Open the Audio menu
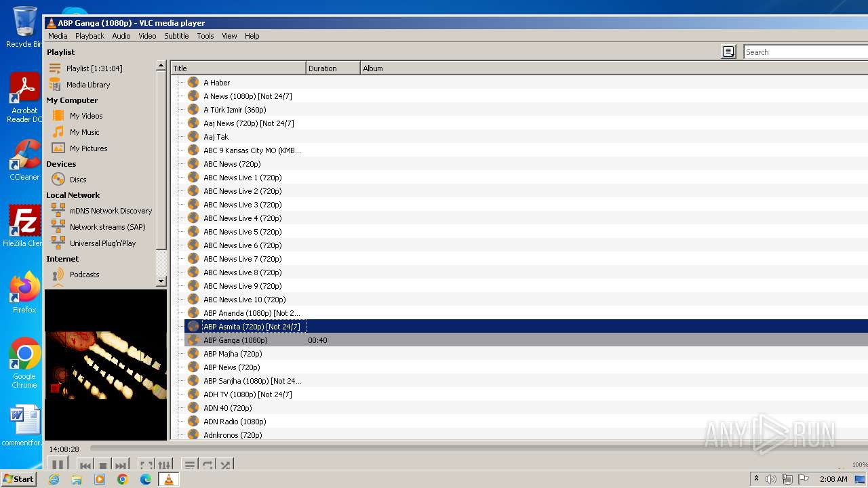Image resolution: width=868 pixels, height=488 pixels. tap(121, 36)
